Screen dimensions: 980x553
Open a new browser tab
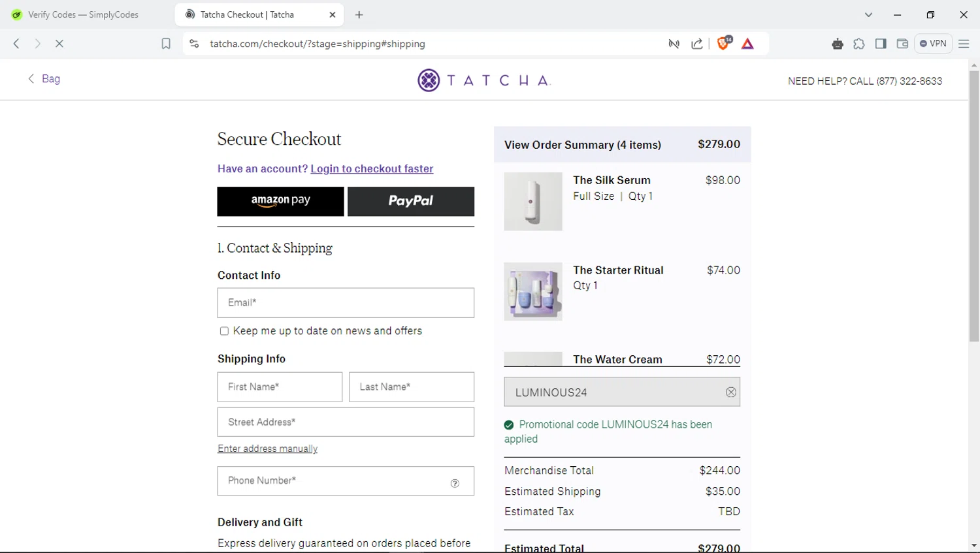coord(359,14)
